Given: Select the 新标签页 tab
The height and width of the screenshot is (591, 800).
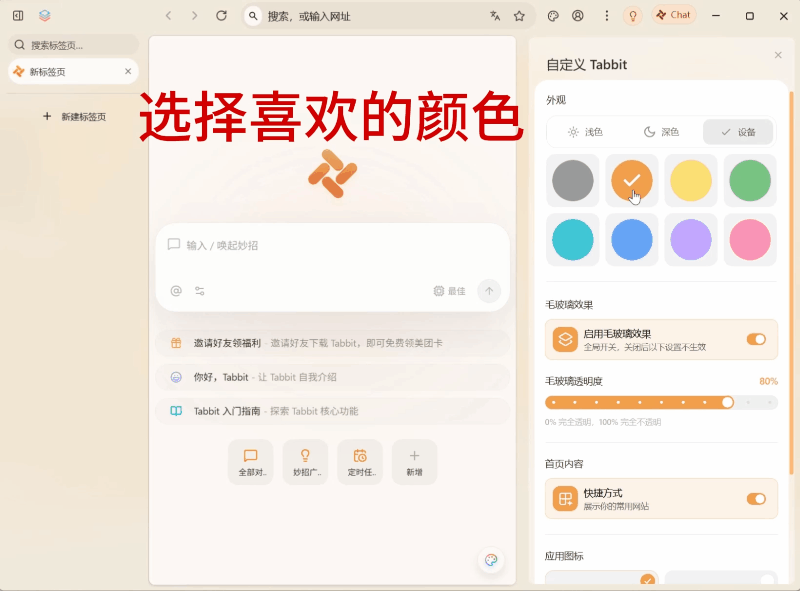Looking at the screenshot, I should [73, 71].
